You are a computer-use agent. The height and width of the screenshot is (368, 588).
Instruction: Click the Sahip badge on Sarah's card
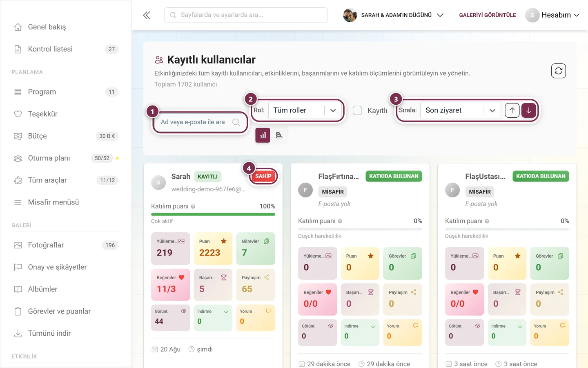pos(263,176)
